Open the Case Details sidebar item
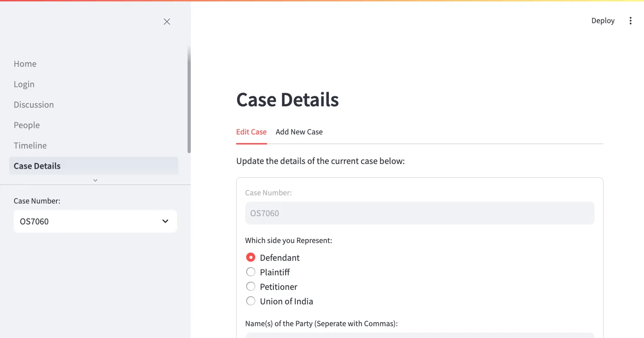Image resolution: width=644 pixels, height=338 pixels. (x=94, y=166)
